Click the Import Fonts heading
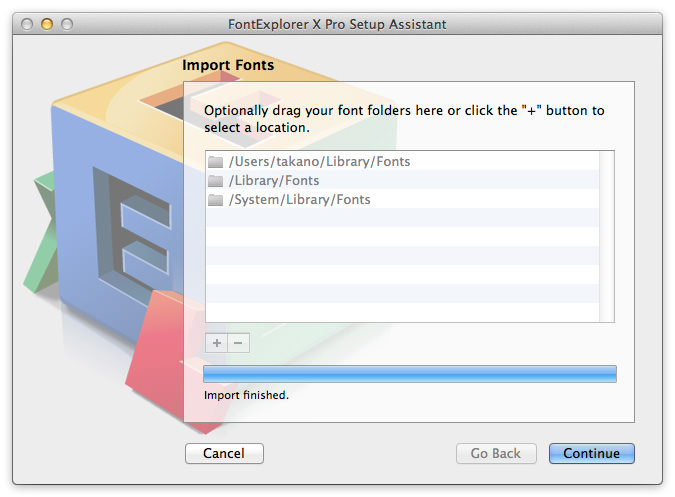This screenshot has width=675, height=497. [x=228, y=65]
